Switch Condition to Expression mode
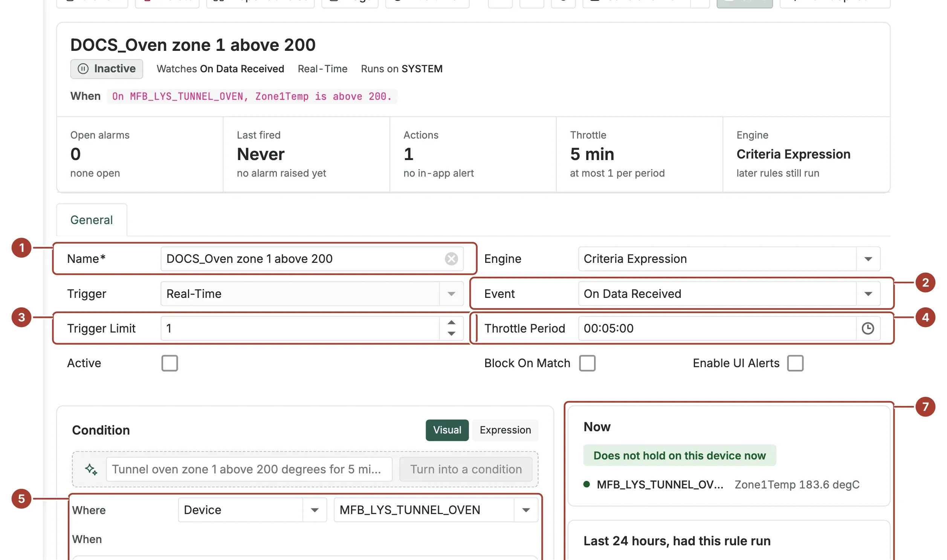This screenshot has height=560, width=947. point(505,430)
